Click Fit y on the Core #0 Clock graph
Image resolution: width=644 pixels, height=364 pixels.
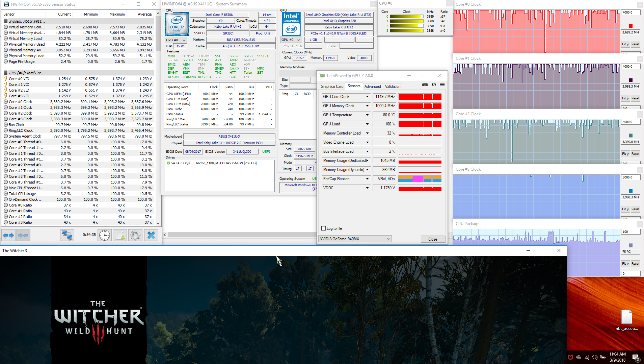pos(625,44)
